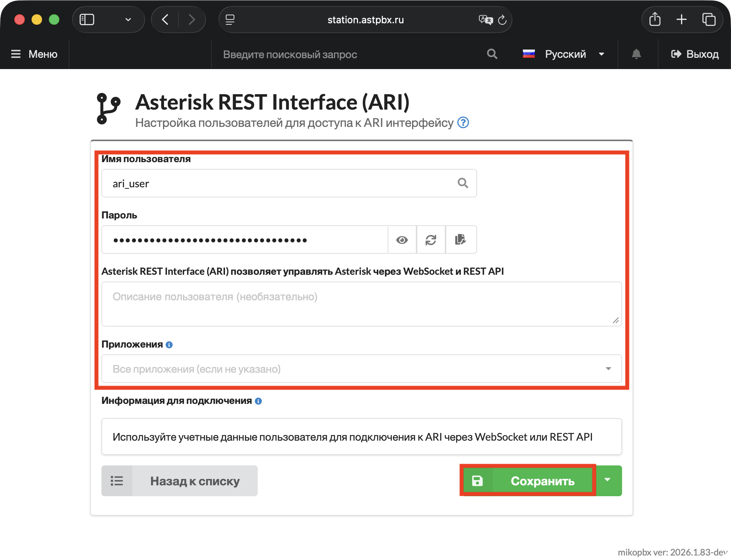Click the search icon in the username field

(x=463, y=183)
